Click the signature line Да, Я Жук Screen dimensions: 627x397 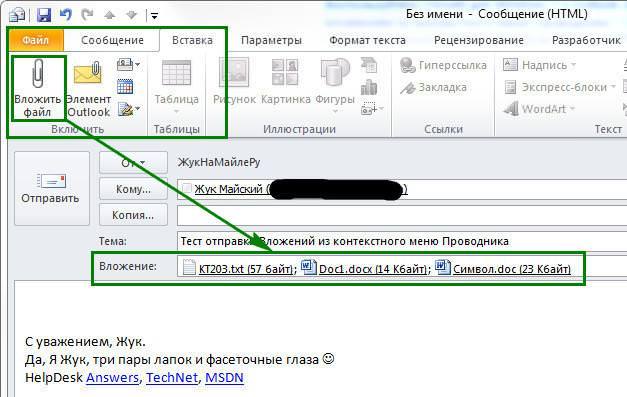[180, 360]
